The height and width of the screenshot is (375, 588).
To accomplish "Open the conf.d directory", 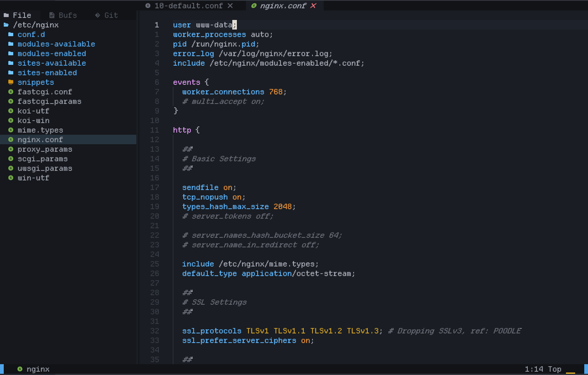I will 31,35.
